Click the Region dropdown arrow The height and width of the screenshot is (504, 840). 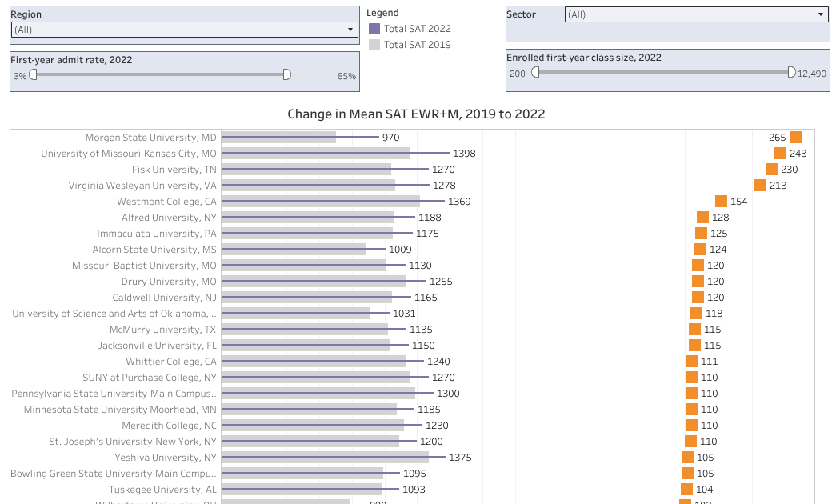click(x=350, y=28)
